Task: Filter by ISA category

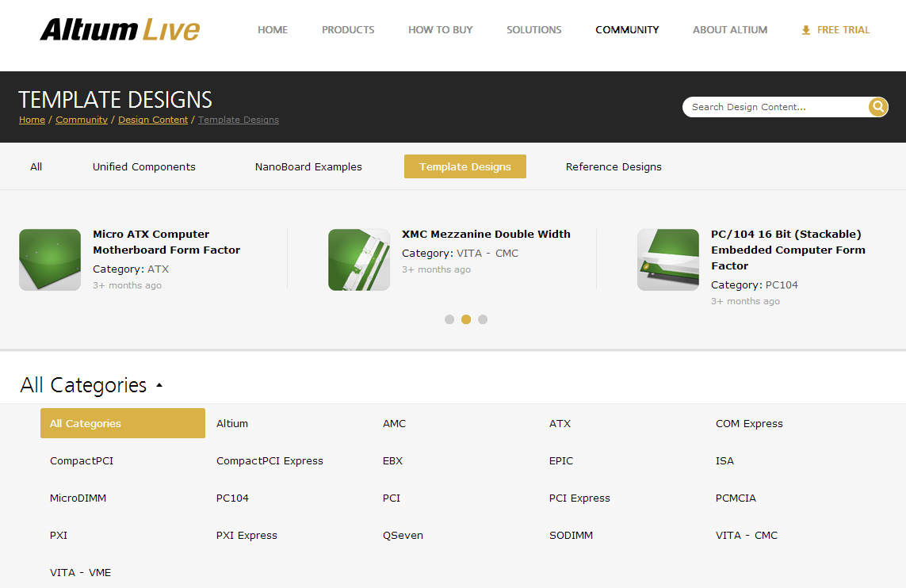Action: [x=724, y=461]
